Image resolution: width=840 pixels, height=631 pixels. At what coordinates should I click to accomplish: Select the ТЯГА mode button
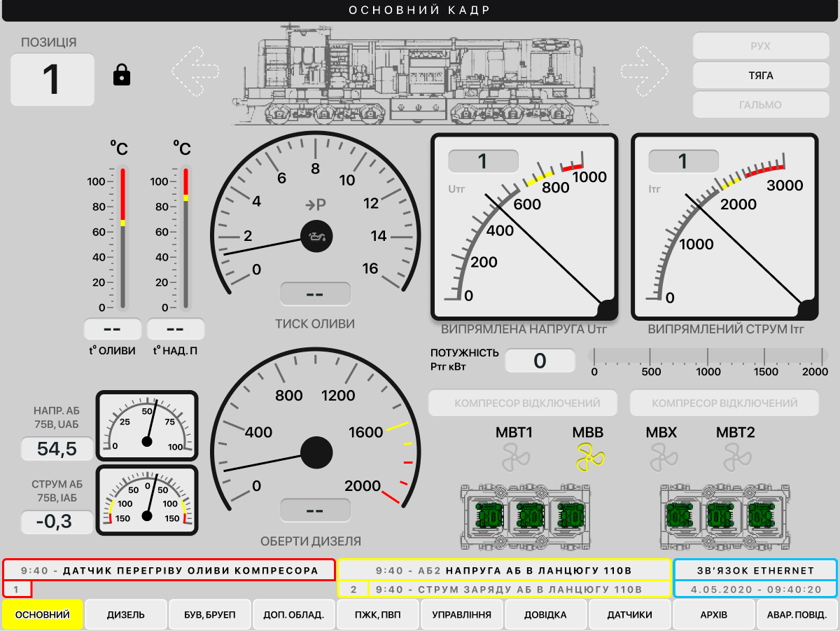click(761, 75)
